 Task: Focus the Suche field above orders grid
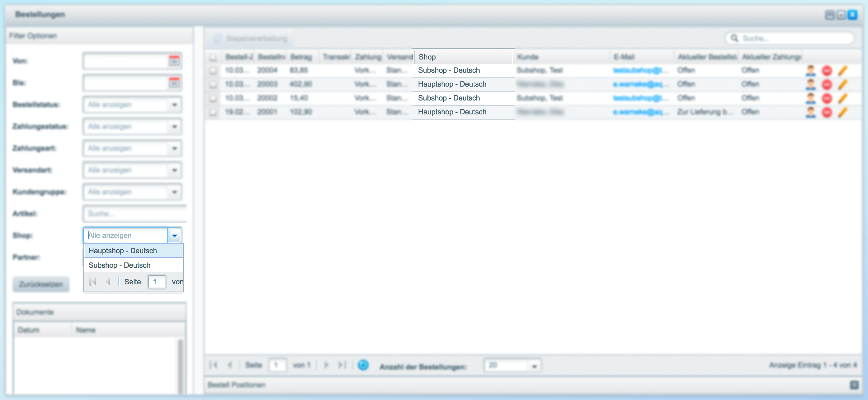pyautogui.click(x=790, y=38)
